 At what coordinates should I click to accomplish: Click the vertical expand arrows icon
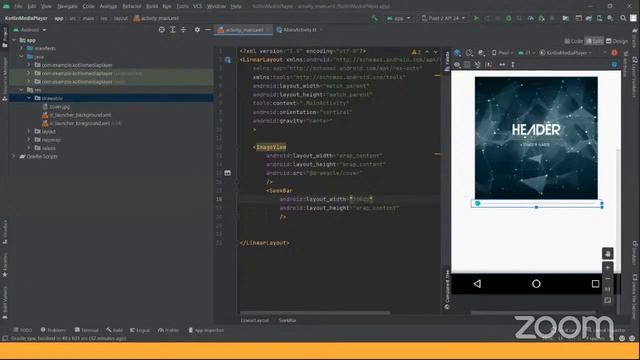[x=513, y=64]
